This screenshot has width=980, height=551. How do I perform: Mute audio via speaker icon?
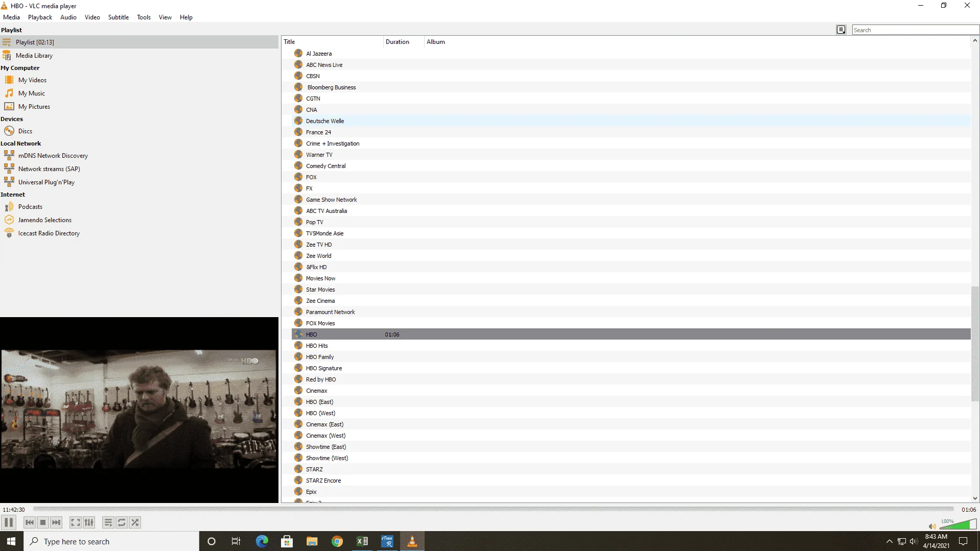tap(932, 526)
